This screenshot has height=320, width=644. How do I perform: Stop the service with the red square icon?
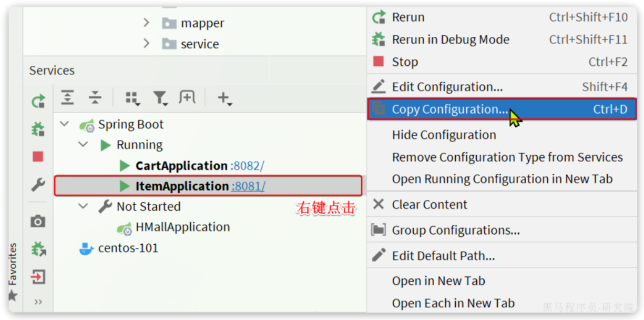pos(38,156)
